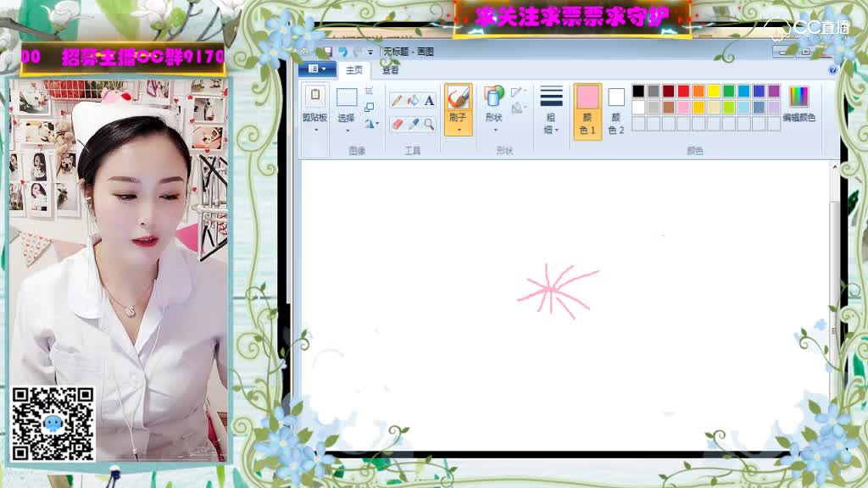Click the 编辑颜色 edit colors button
This screenshot has width=868, height=488.
[798, 104]
